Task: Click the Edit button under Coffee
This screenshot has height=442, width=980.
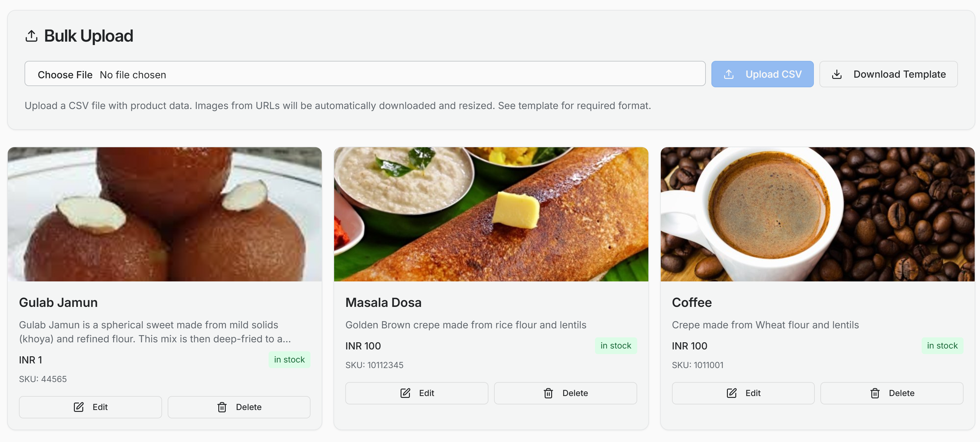Action: pos(743,393)
